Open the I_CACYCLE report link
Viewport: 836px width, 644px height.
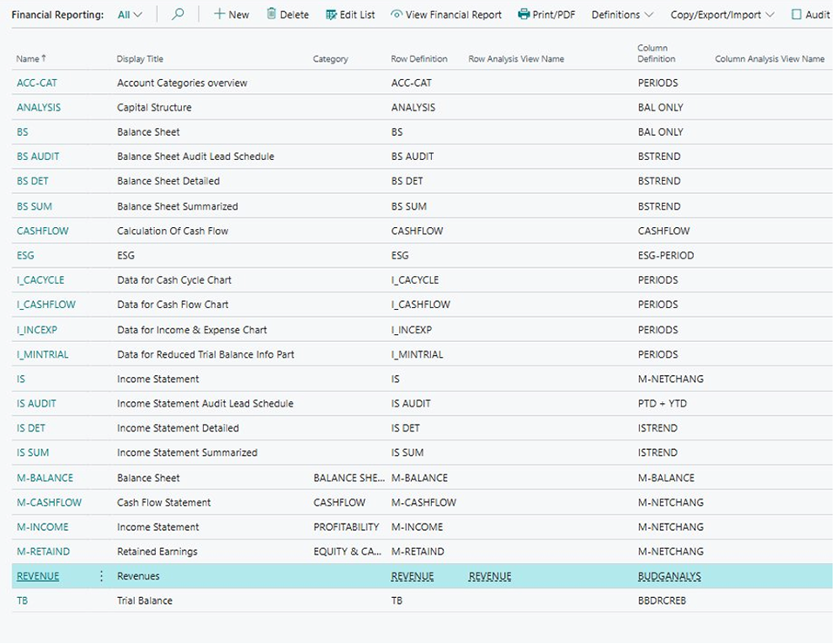click(x=41, y=280)
